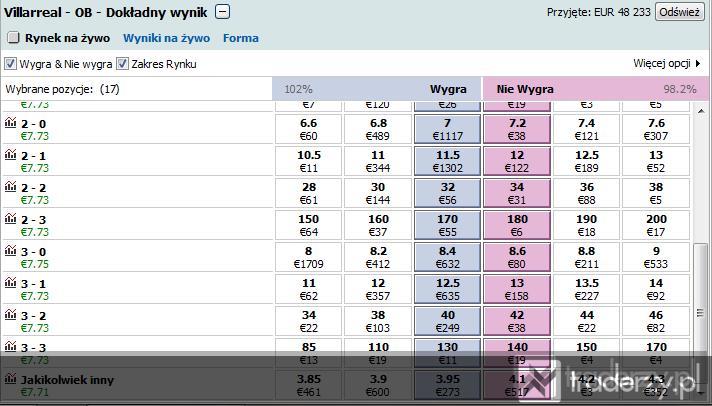This screenshot has height=406, width=712.
Task: Toggle the Rynek na żywo checkbox
Action: pyautogui.click(x=13, y=37)
